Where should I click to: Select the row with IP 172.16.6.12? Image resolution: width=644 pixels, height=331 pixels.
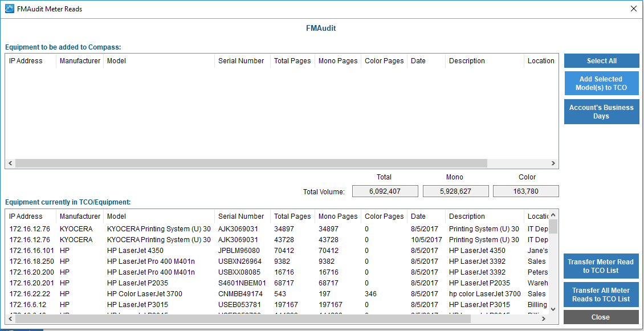(x=277, y=305)
